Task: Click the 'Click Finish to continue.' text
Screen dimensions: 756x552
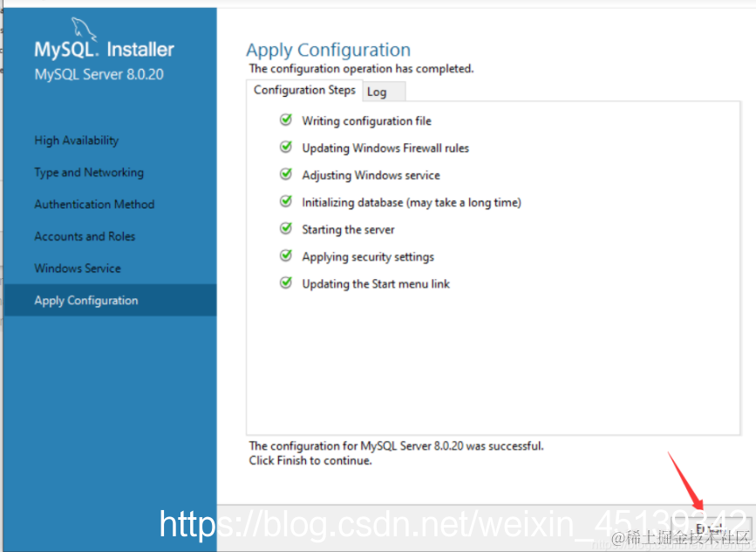Action: pos(310,460)
